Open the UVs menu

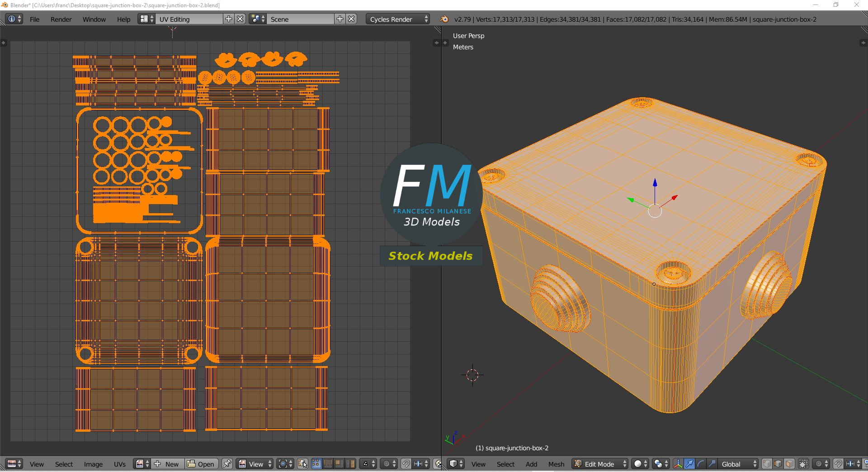(x=120, y=464)
